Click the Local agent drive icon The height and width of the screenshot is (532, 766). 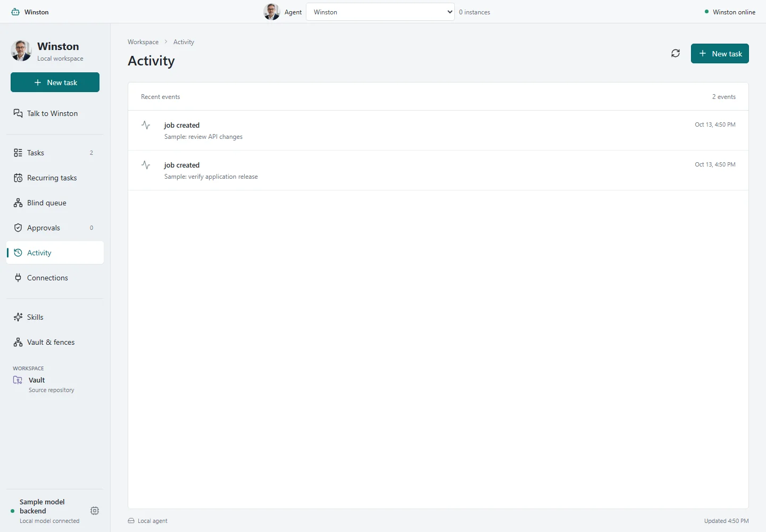(x=131, y=521)
